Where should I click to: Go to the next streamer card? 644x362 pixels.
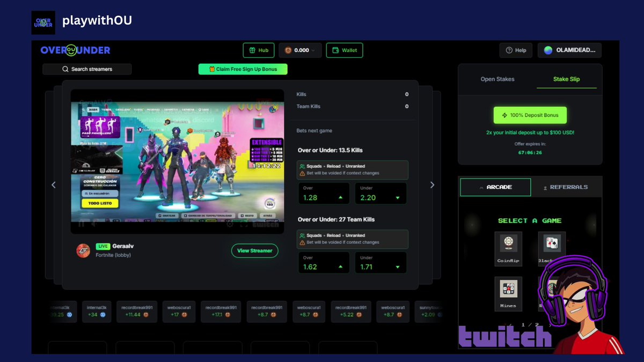[432, 185]
